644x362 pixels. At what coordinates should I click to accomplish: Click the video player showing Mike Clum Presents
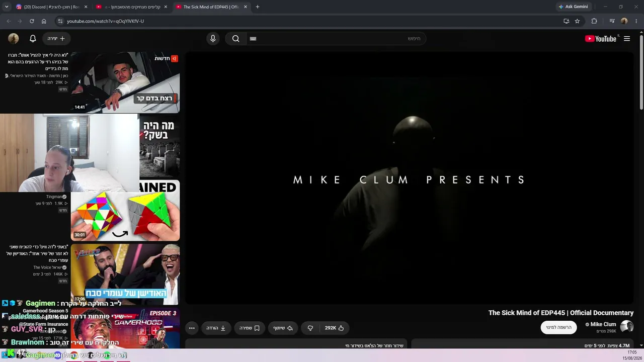[410, 178]
